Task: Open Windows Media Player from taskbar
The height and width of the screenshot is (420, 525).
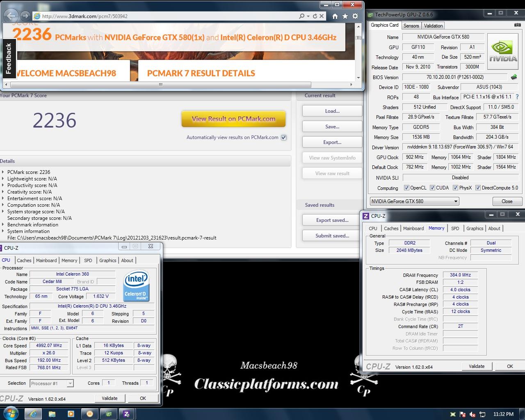Action: 71,414
